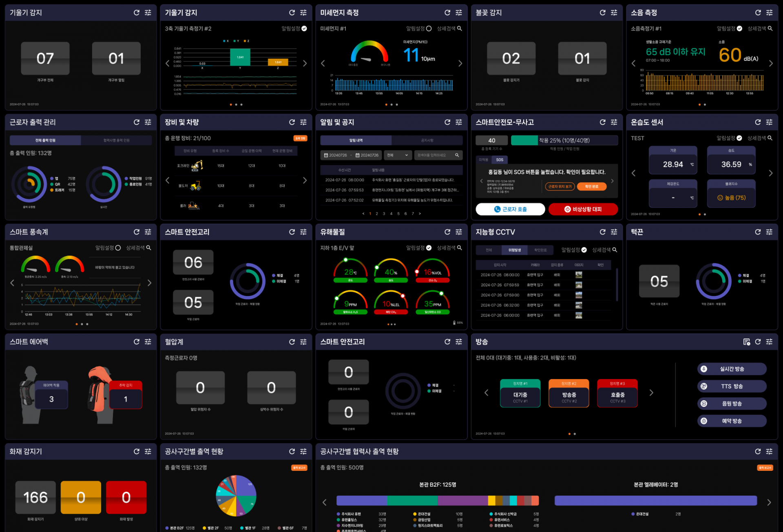
Task: Show next equipment page in 장비 및 차량
Action: pyautogui.click(x=305, y=180)
